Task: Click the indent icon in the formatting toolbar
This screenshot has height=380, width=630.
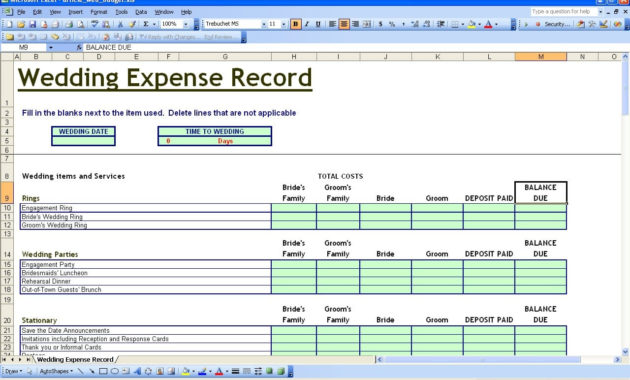Action: pos(440,25)
